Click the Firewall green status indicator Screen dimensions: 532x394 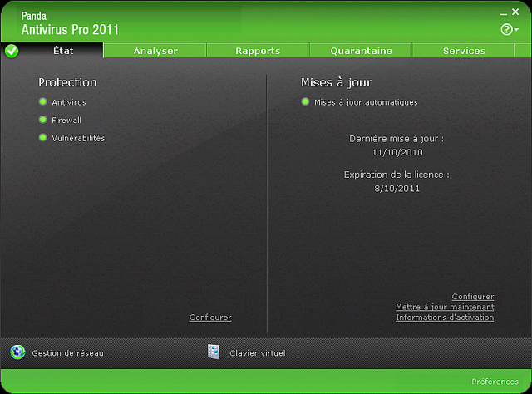pos(42,120)
